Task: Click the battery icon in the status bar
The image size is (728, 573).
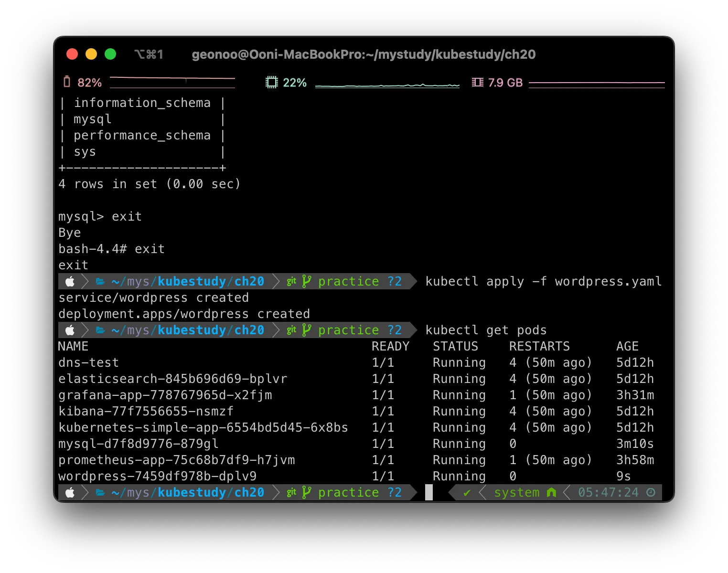Action: pyautogui.click(x=67, y=82)
